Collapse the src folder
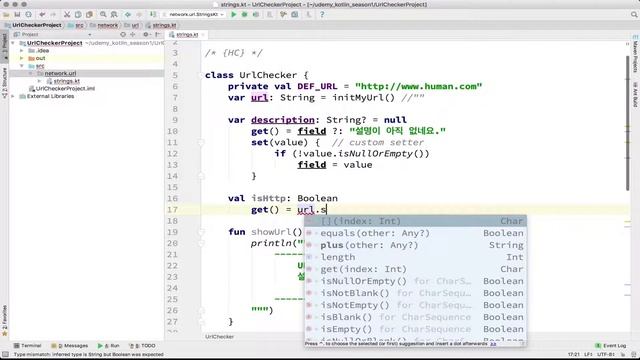Screen dimensions: 640x360 point(22,66)
